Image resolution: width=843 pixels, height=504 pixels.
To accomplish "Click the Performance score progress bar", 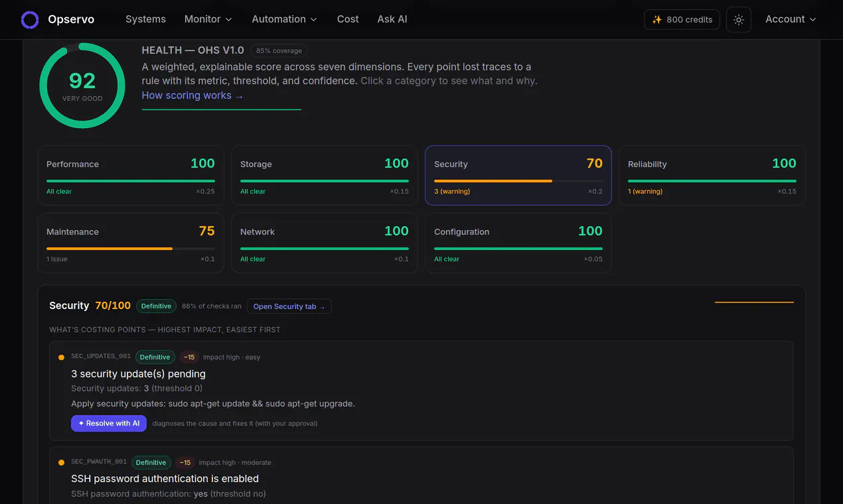I will click(131, 181).
